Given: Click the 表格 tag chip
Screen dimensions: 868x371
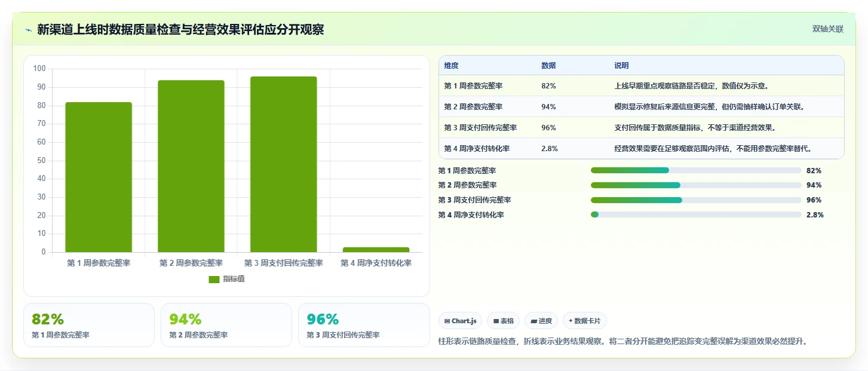Looking at the screenshot, I should (504, 321).
